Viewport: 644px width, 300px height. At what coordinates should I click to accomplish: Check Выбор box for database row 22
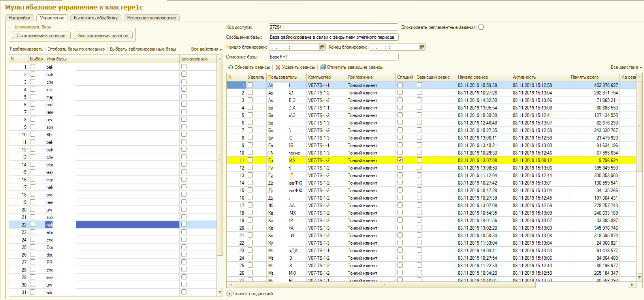point(33,225)
